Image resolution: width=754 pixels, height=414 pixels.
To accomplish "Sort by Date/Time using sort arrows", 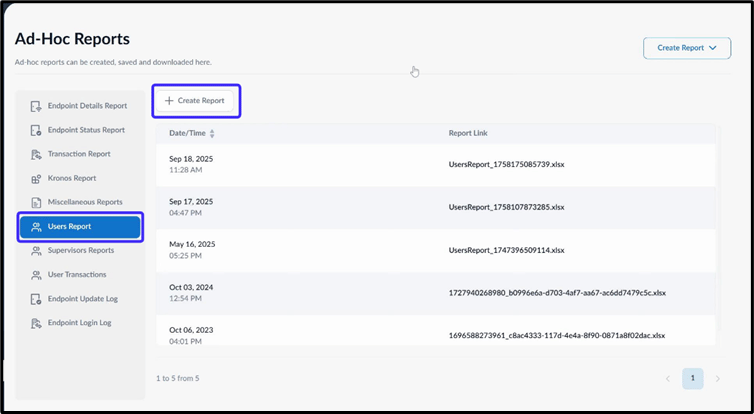I will [x=212, y=134].
